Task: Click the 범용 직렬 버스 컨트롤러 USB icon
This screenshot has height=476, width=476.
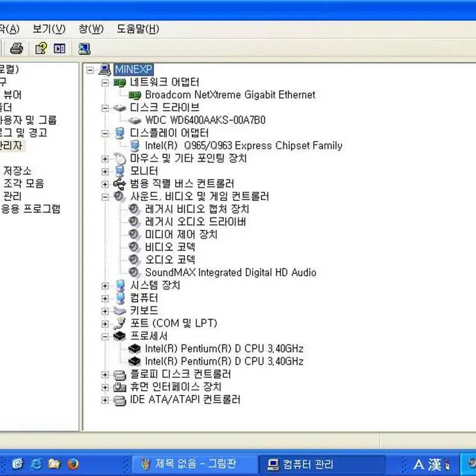Action: [x=119, y=184]
